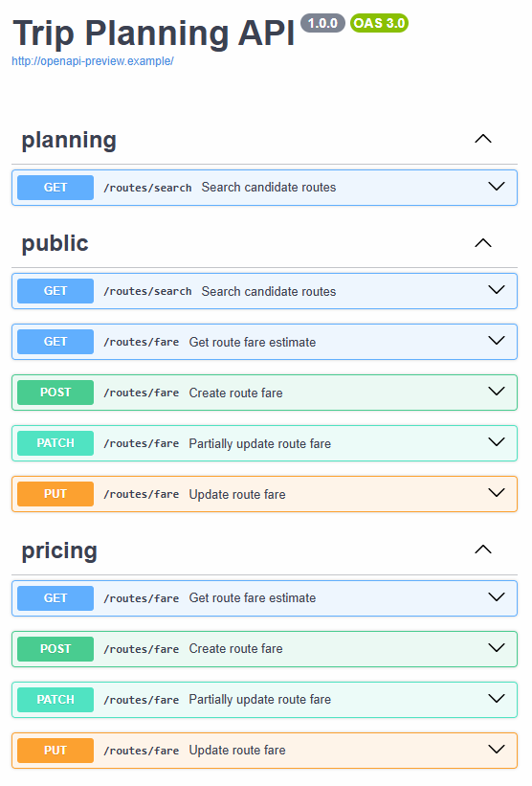Viewport: 532px width, 786px height.
Task: Click public 'Create route fare' summary
Action: [x=235, y=393]
